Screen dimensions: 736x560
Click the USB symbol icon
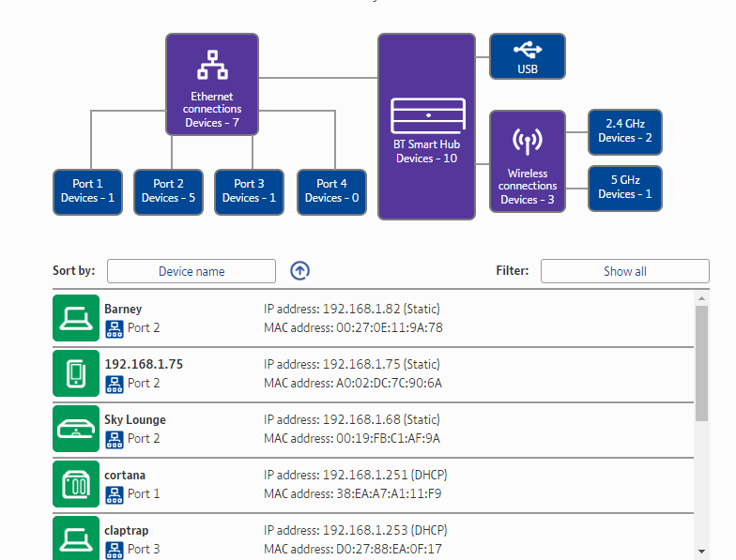pyautogui.click(x=528, y=50)
